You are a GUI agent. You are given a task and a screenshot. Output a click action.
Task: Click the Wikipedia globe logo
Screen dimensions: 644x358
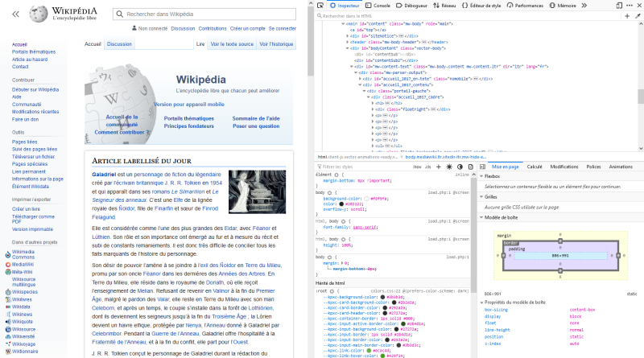point(38,14)
